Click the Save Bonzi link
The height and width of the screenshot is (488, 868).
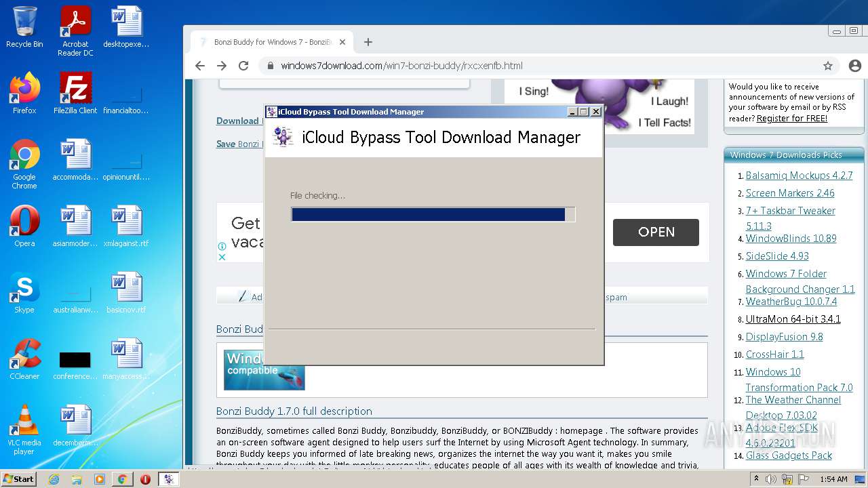239,144
